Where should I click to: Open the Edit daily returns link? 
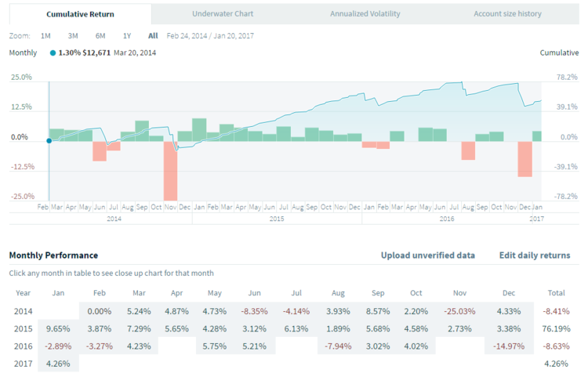(535, 255)
